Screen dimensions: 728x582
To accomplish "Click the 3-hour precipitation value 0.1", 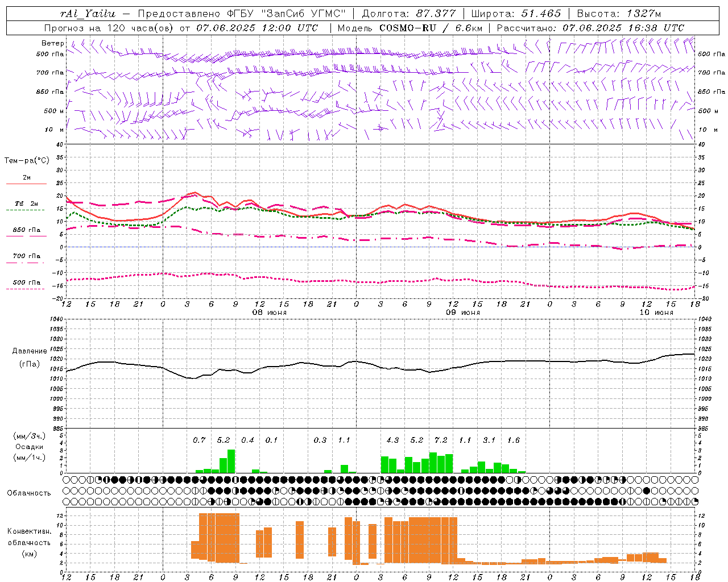I will [x=272, y=440].
